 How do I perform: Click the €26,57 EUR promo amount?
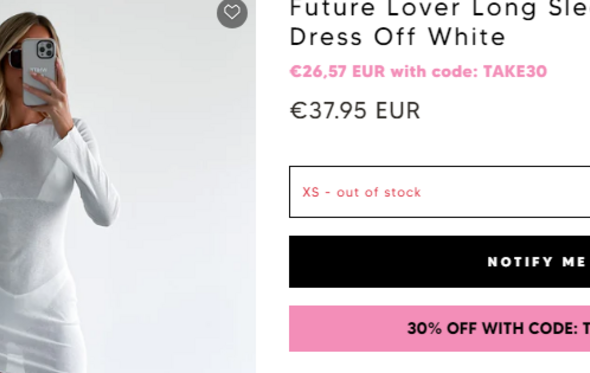338,72
